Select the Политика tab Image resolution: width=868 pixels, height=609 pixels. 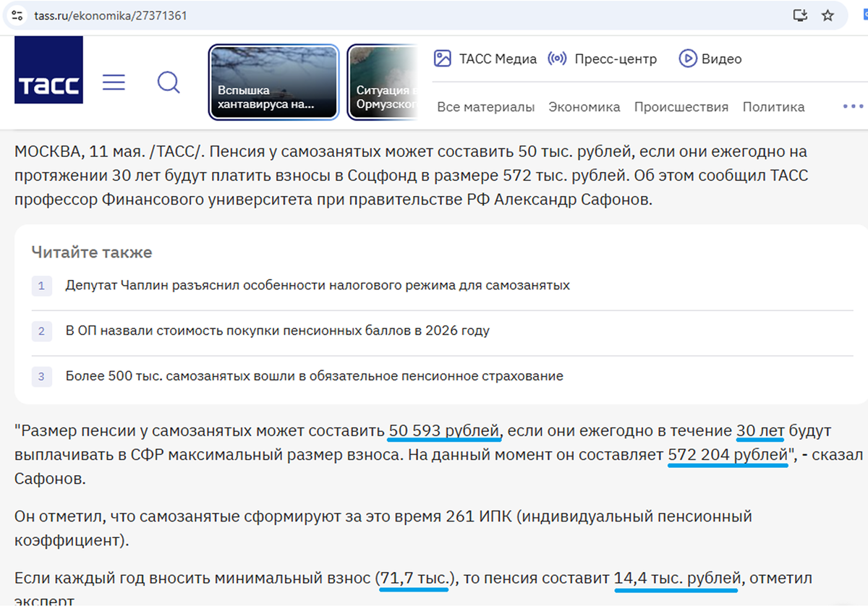(773, 107)
